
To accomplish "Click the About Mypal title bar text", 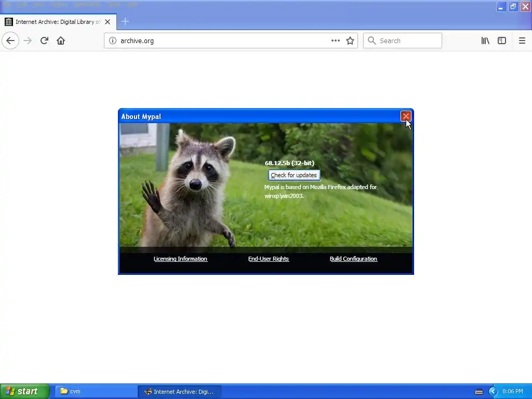I will point(141,117).
